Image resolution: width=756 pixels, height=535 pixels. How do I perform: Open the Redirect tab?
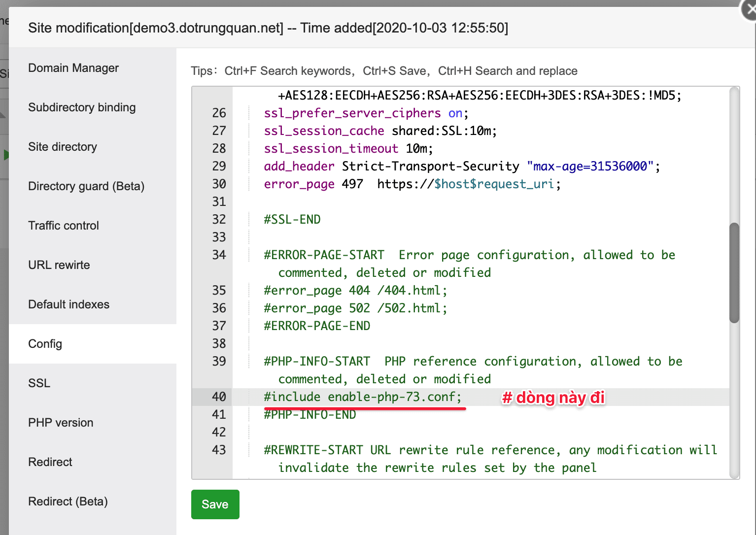point(50,462)
